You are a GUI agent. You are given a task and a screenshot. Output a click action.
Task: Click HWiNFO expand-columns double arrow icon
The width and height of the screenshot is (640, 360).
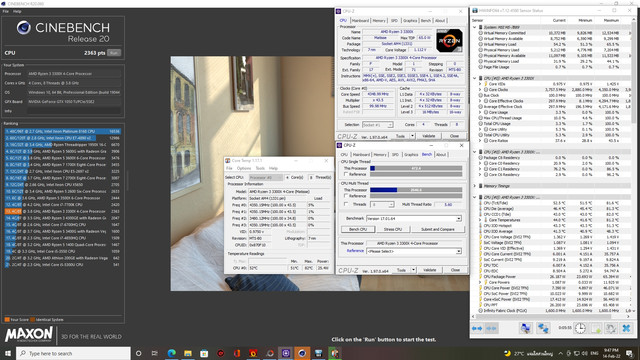477,328
